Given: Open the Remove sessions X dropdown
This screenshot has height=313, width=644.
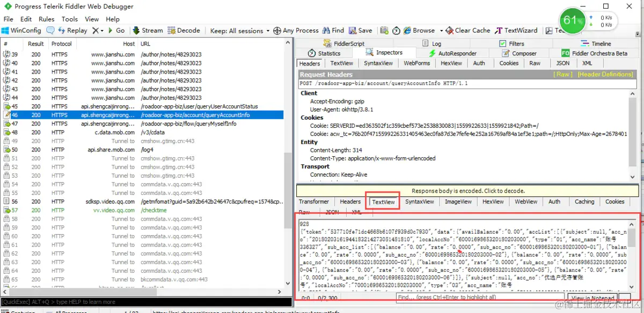Looking at the screenshot, I should click(98, 31).
